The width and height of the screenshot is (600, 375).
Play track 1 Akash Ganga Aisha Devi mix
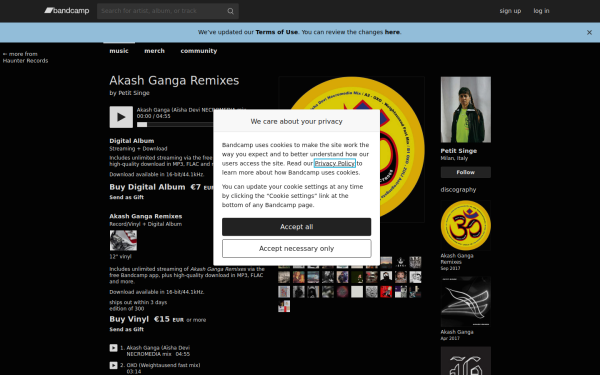coord(113,348)
